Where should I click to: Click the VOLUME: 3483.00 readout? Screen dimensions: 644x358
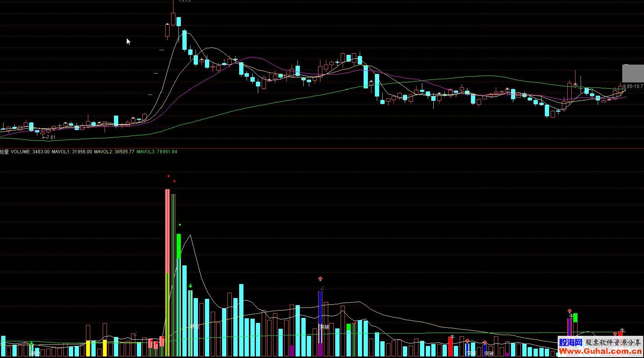30,152
